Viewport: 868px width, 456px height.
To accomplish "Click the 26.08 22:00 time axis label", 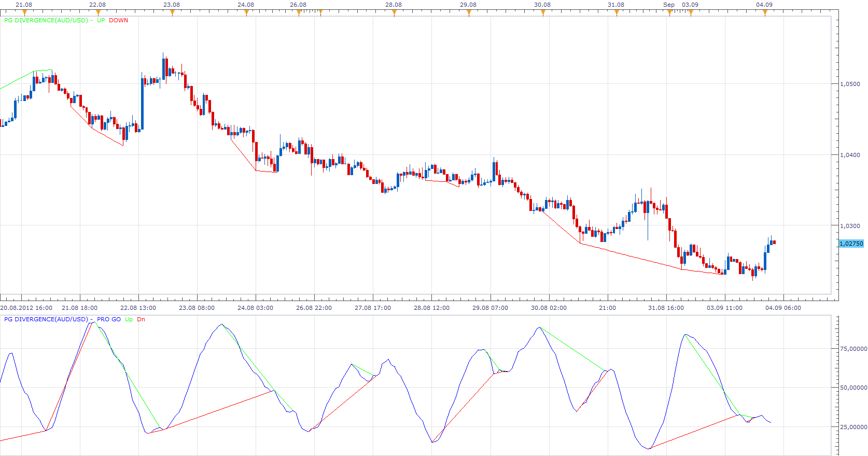I will pos(314,308).
